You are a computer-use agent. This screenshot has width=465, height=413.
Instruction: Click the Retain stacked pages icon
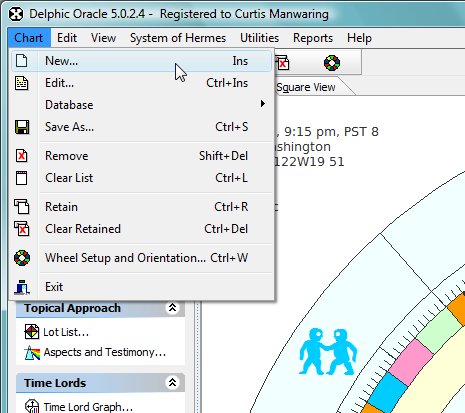(22, 206)
